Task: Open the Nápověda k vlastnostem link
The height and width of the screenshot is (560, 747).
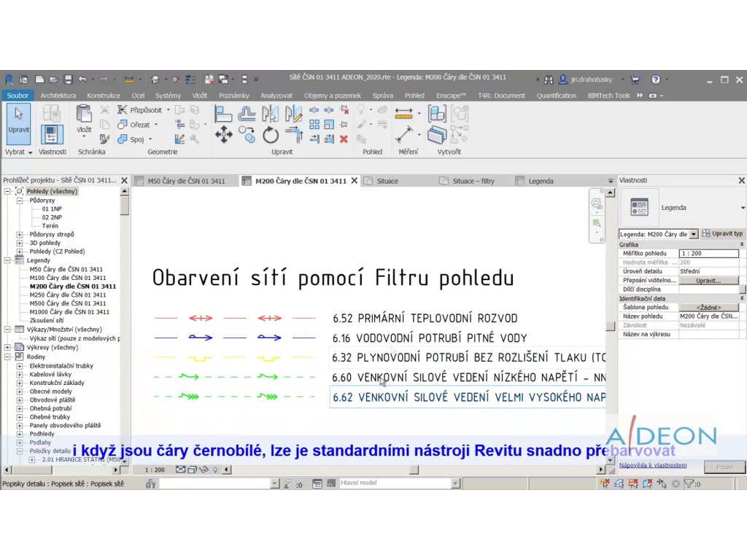Action: 653,465
